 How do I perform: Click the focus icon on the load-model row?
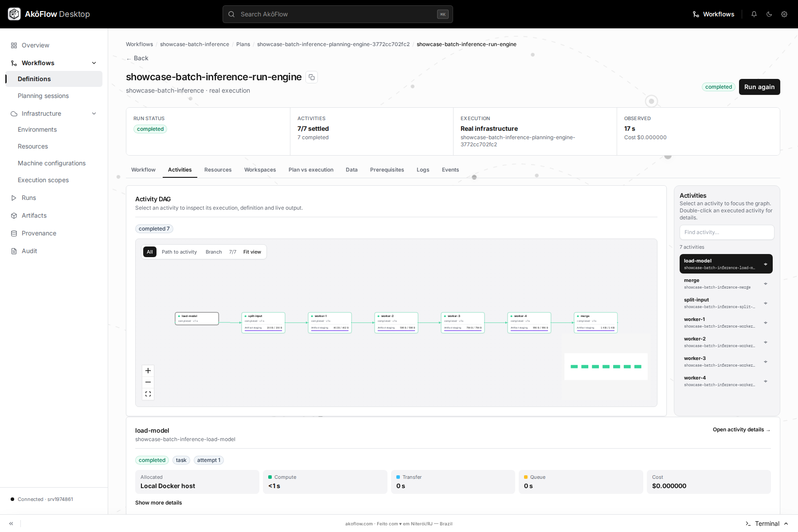[766, 264]
